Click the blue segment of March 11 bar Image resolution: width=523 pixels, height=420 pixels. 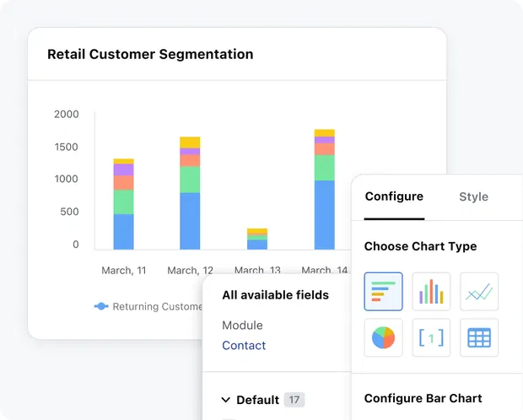(124, 232)
